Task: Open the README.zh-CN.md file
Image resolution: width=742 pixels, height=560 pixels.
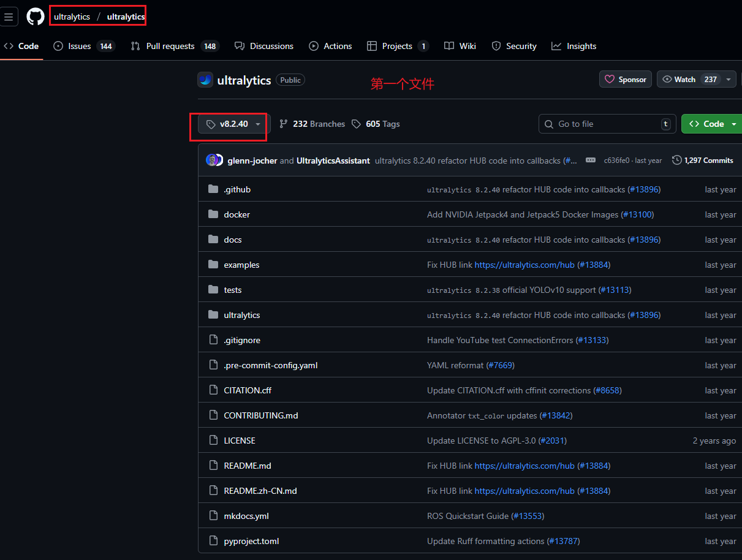Action: pyautogui.click(x=260, y=491)
